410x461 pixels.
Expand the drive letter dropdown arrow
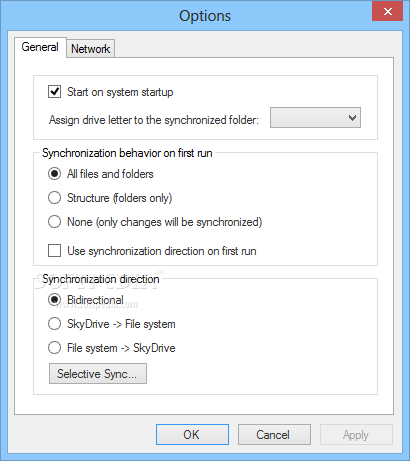[x=352, y=118]
